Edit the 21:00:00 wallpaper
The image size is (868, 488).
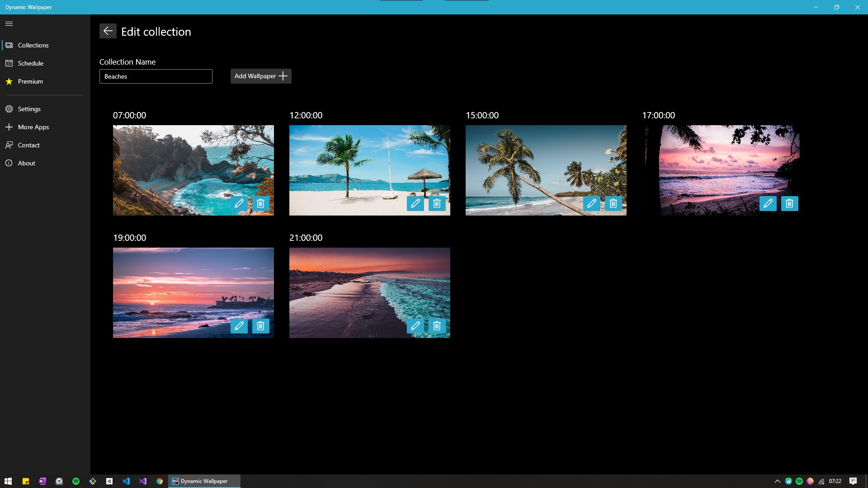tap(415, 326)
